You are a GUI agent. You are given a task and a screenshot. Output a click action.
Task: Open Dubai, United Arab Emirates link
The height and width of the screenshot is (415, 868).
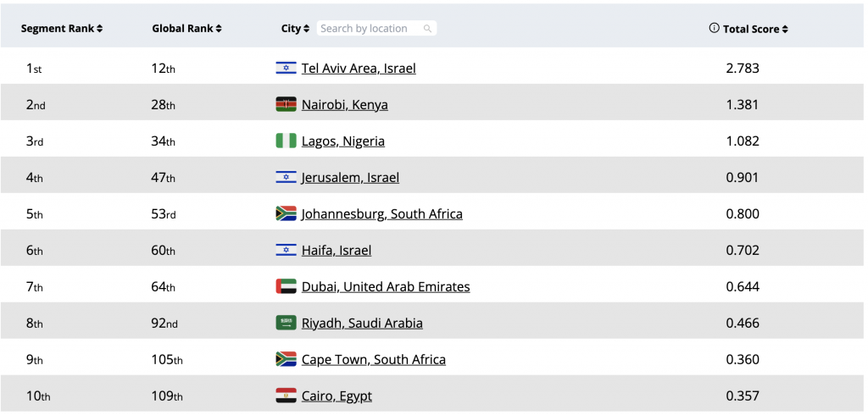(x=385, y=286)
